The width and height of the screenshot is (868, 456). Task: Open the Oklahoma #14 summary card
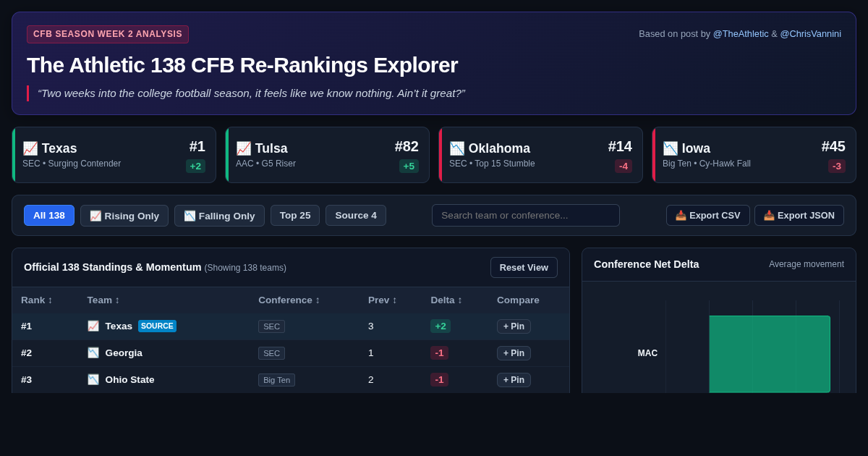click(x=540, y=155)
